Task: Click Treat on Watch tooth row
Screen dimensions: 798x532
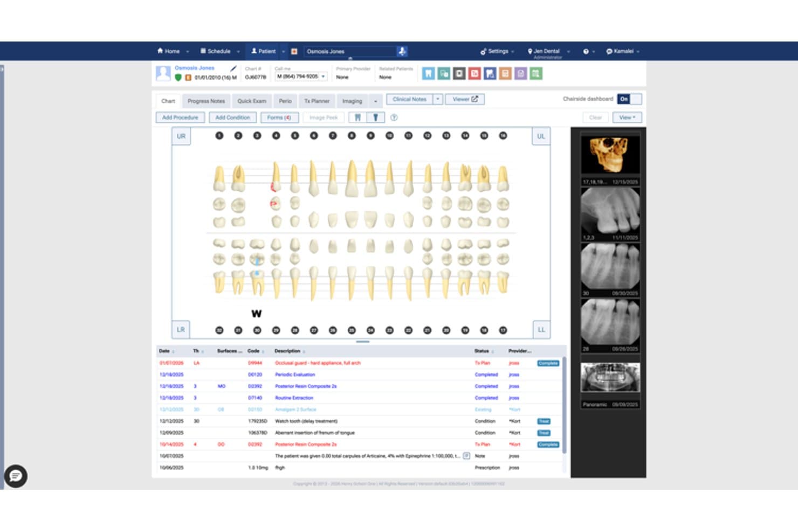Action: pyautogui.click(x=544, y=422)
